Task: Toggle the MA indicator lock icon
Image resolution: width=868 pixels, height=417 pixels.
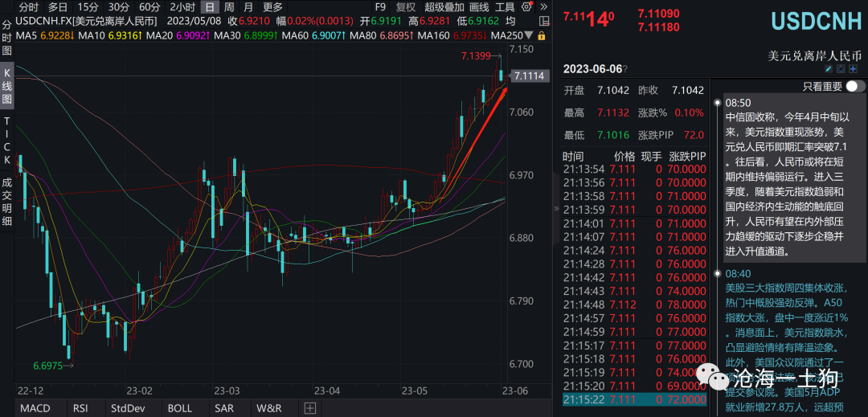Action: click(x=541, y=35)
